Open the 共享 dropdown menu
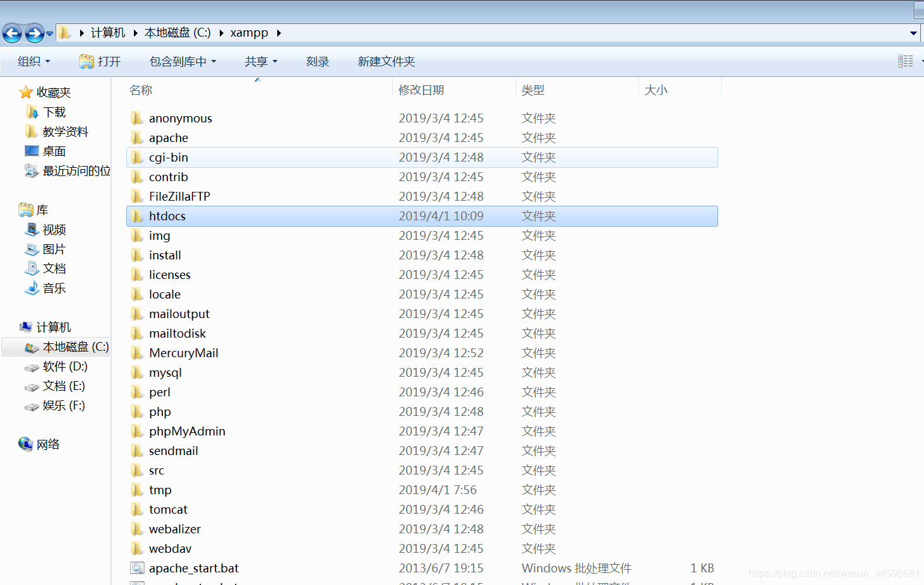 261,61
